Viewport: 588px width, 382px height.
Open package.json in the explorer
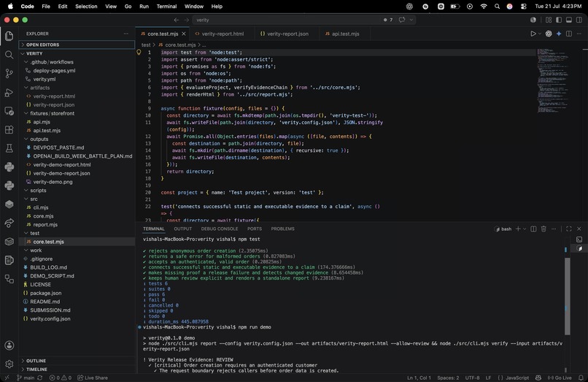coord(77,293)
